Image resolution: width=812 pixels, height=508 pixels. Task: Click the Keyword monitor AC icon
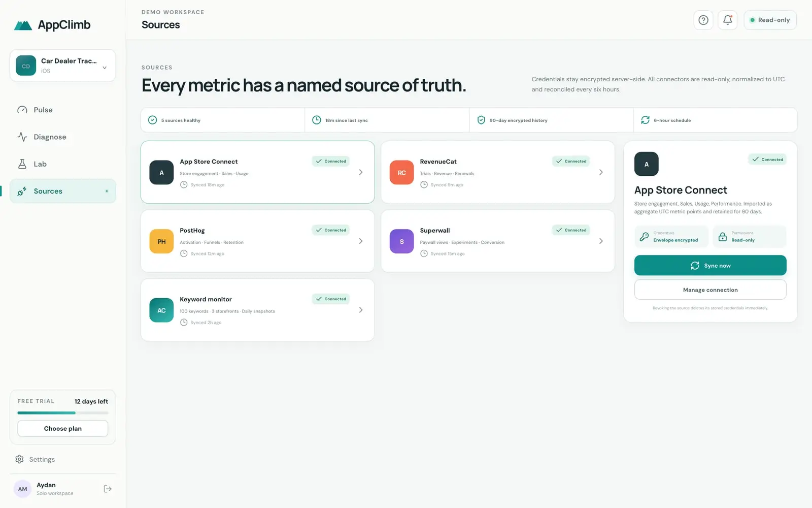(161, 310)
